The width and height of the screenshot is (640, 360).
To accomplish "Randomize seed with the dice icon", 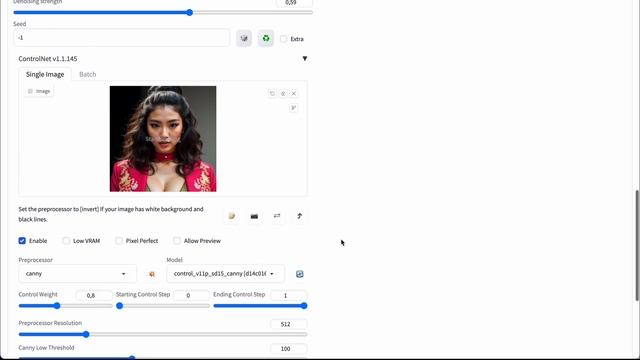I will click(244, 38).
